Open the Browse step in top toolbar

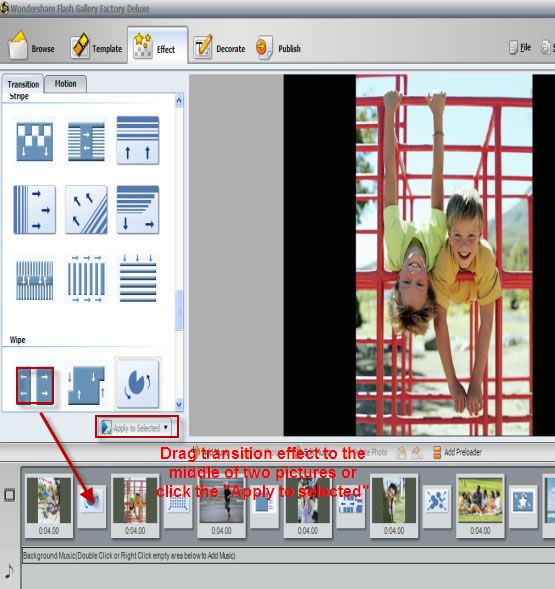(x=32, y=48)
